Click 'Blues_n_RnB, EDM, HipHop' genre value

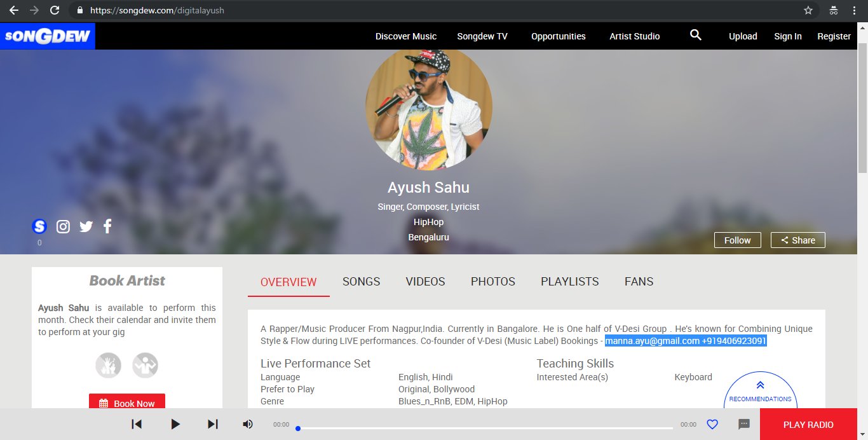[x=453, y=401]
